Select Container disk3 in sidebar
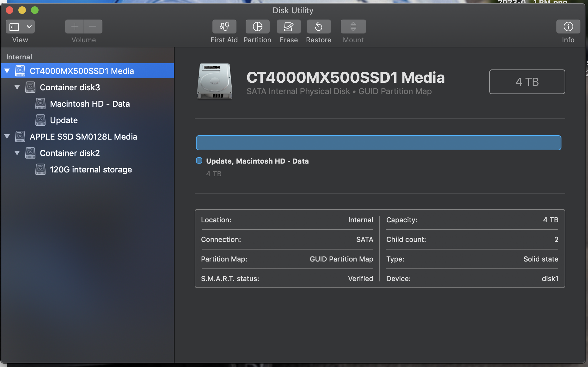The width and height of the screenshot is (588, 367). click(87, 87)
